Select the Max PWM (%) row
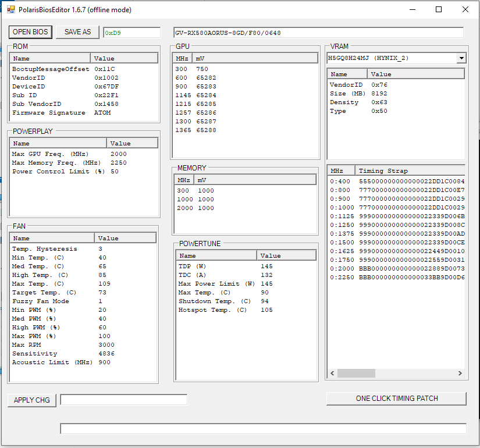Screen dimensions: 480x448 [x=83, y=336]
